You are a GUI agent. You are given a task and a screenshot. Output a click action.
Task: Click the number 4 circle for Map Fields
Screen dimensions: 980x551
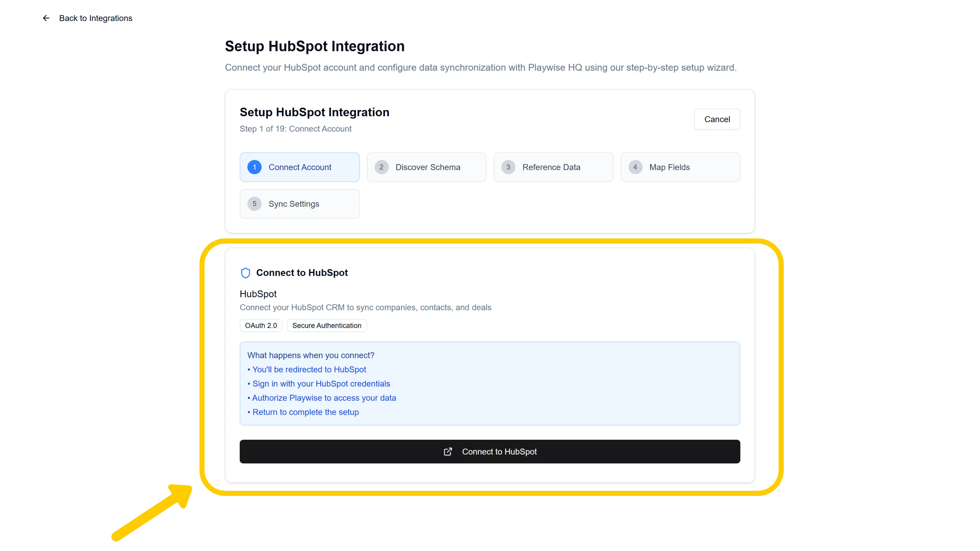[x=635, y=167]
